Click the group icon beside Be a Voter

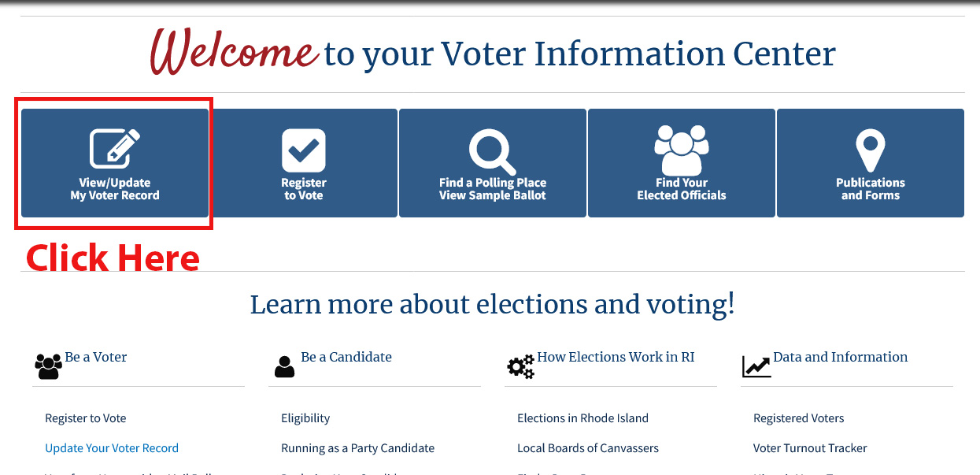pos(49,366)
